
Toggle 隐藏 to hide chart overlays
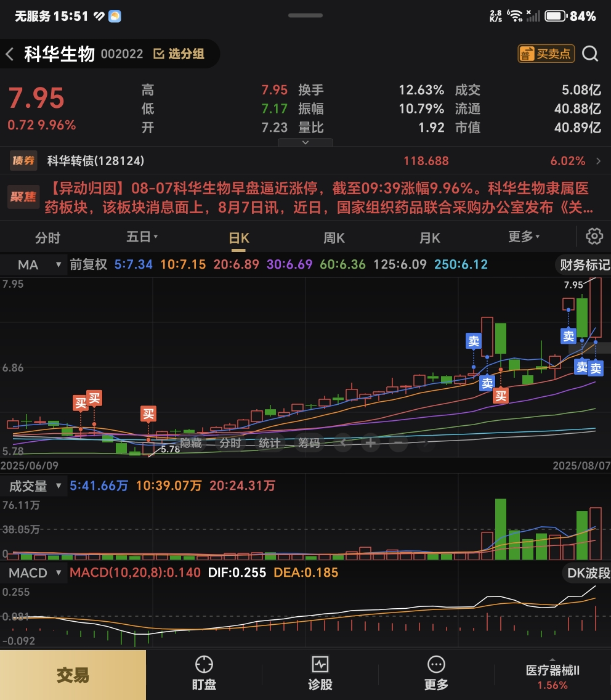[x=191, y=443]
